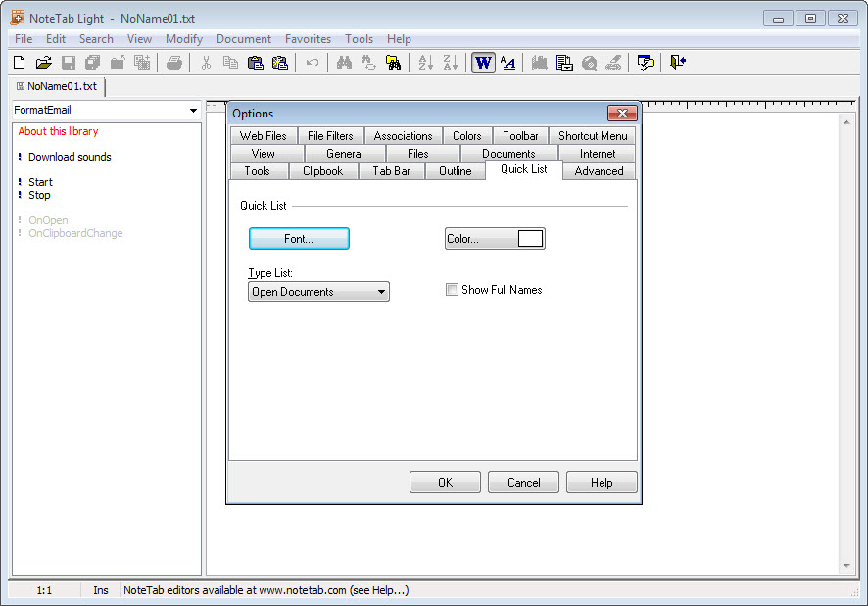Open the Favorites menu
Image resolution: width=868 pixels, height=606 pixels.
tap(308, 39)
